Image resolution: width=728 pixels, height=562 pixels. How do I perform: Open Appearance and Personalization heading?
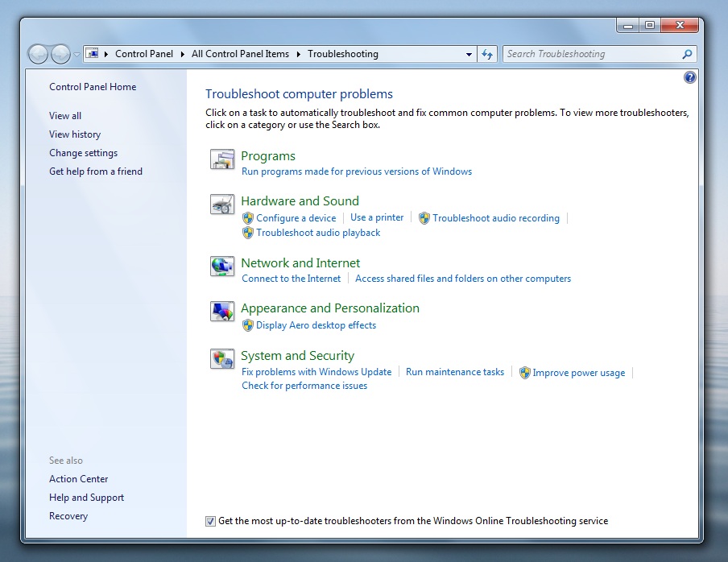pyautogui.click(x=330, y=308)
